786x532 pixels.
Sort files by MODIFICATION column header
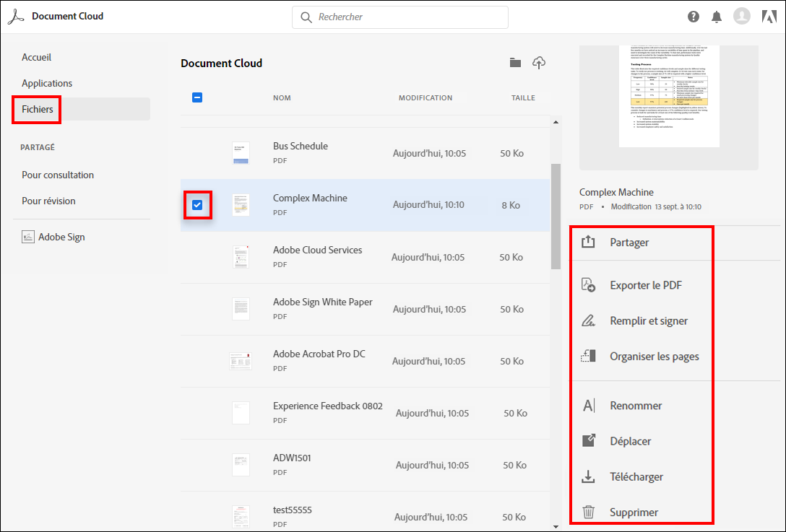click(x=425, y=97)
